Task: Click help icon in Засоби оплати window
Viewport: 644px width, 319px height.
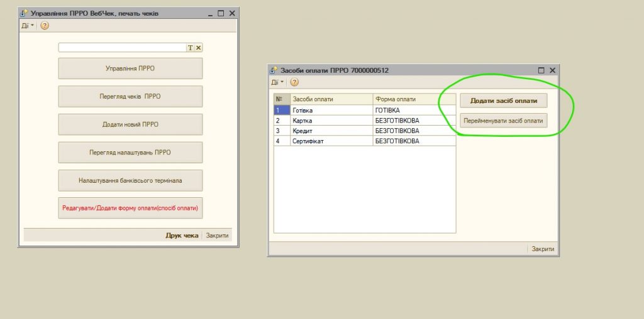Action: [x=294, y=82]
